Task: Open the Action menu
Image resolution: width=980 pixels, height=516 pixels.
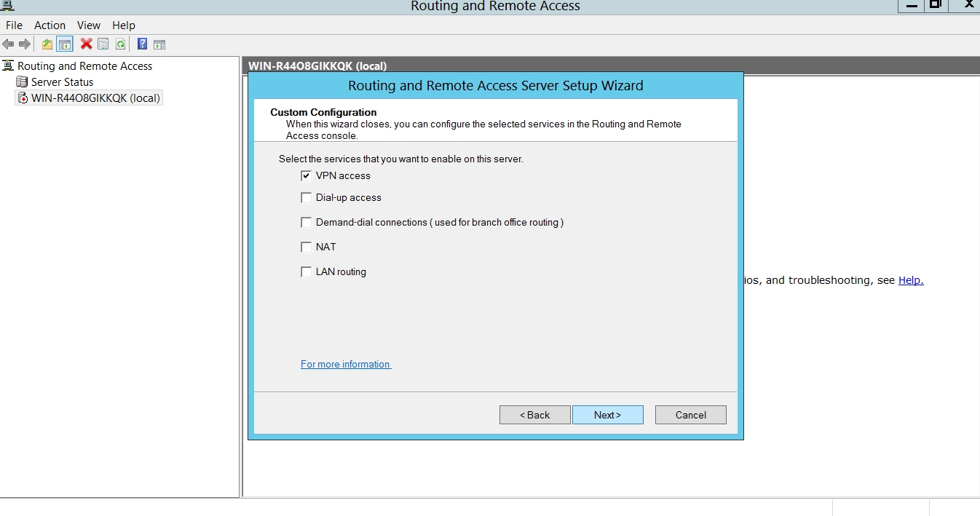Action: 50,25
